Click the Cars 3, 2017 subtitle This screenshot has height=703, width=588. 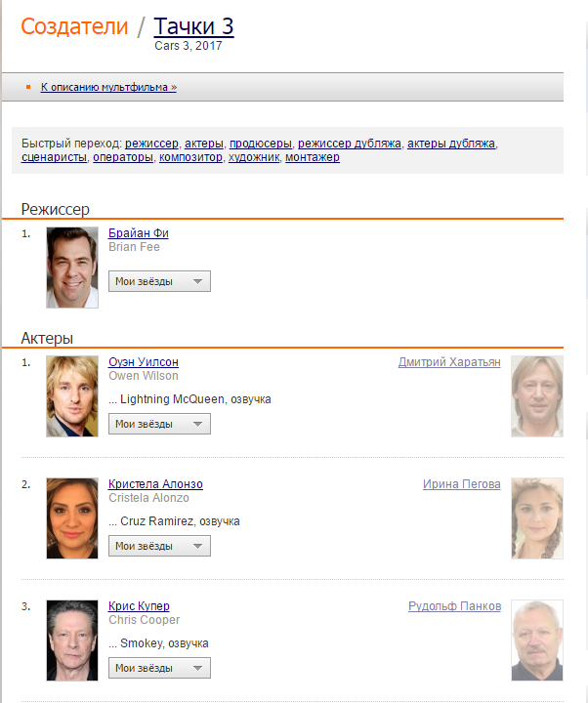189,46
